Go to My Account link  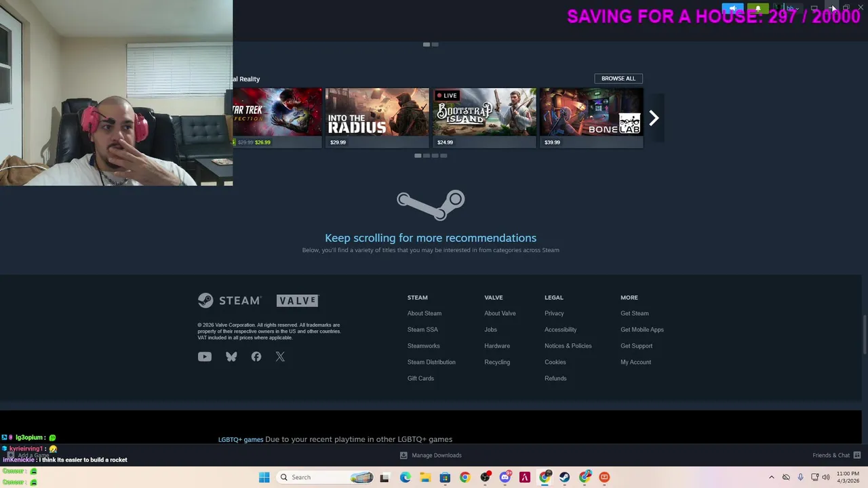point(635,362)
